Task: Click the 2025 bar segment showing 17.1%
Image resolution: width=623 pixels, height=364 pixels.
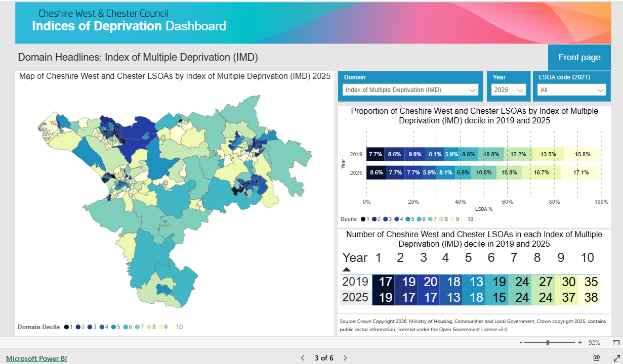Action: tap(581, 172)
